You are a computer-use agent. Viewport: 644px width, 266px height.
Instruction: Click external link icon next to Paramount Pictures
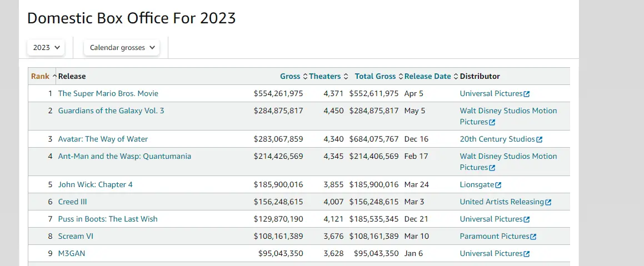point(533,237)
